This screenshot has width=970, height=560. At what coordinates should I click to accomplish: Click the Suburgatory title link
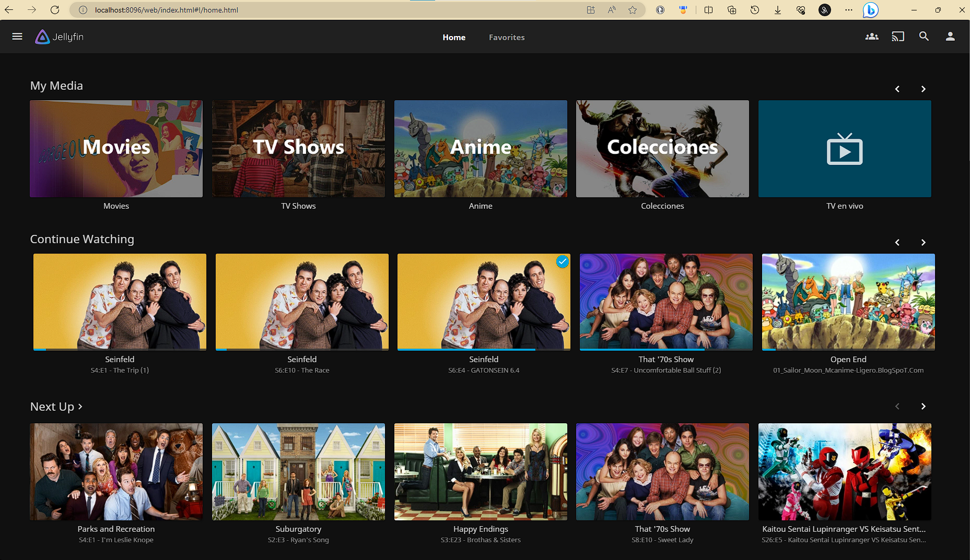pyautogui.click(x=298, y=529)
